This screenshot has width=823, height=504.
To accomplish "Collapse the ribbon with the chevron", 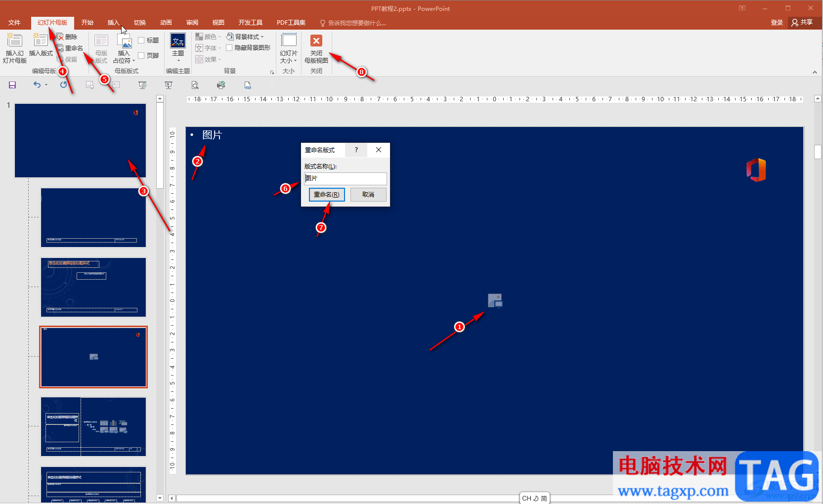I will tap(815, 72).
